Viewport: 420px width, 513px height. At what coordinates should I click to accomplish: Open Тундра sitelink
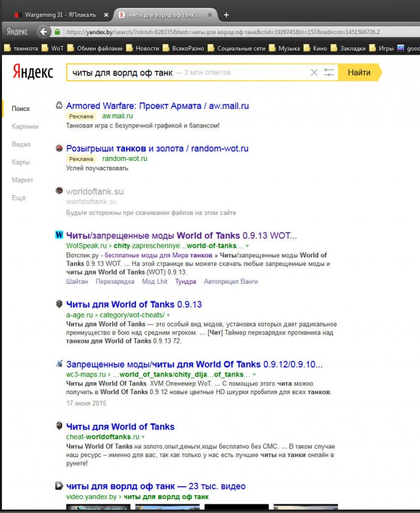[186, 281]
